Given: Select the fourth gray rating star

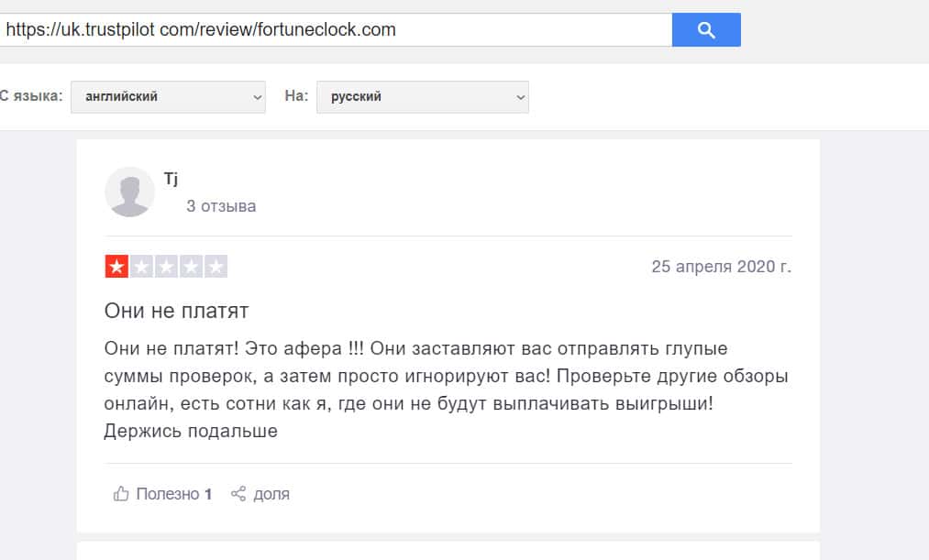Looking at the screenshot, I should [x=191, y=267].
